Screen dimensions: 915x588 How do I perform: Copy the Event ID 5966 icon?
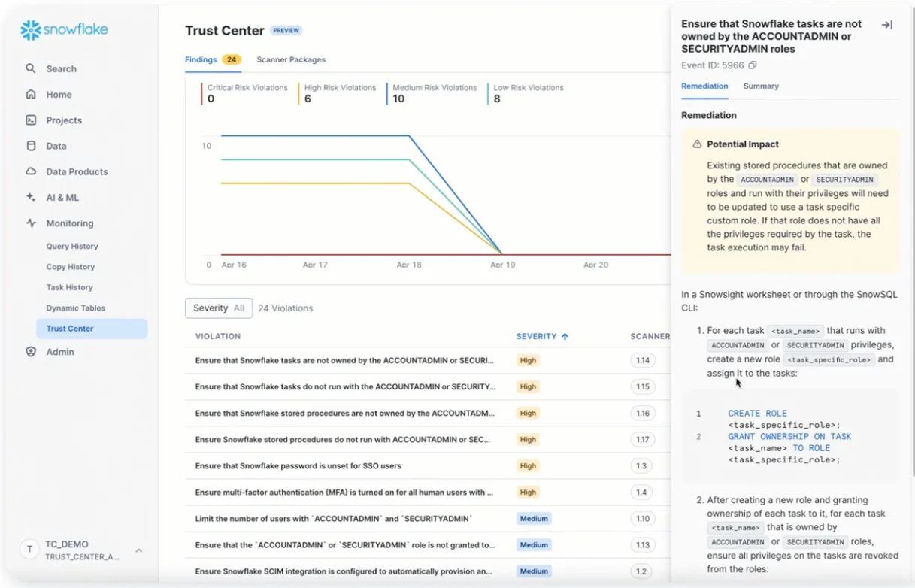click(x=752, y=65)
